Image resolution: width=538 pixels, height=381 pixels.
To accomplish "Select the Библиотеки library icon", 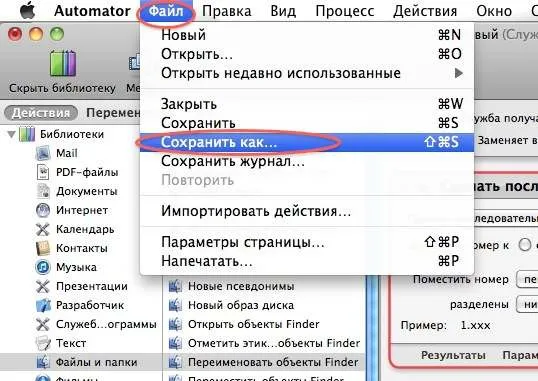I will click(x=27, y=134).
